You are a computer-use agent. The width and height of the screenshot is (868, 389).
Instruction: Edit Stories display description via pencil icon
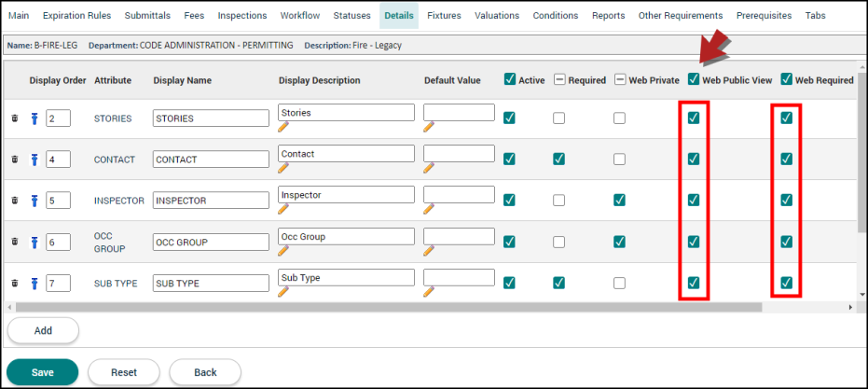click(283, 127)
